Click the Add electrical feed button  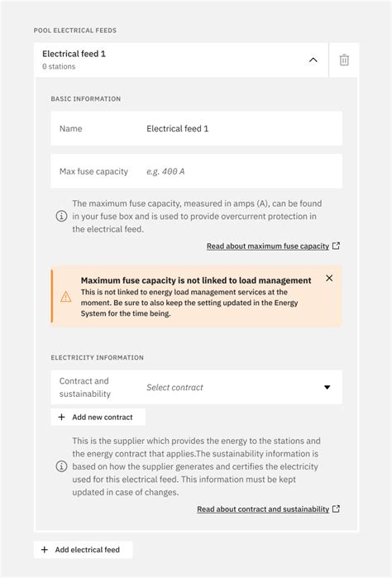pyautogui.click(x=83, y=549)
